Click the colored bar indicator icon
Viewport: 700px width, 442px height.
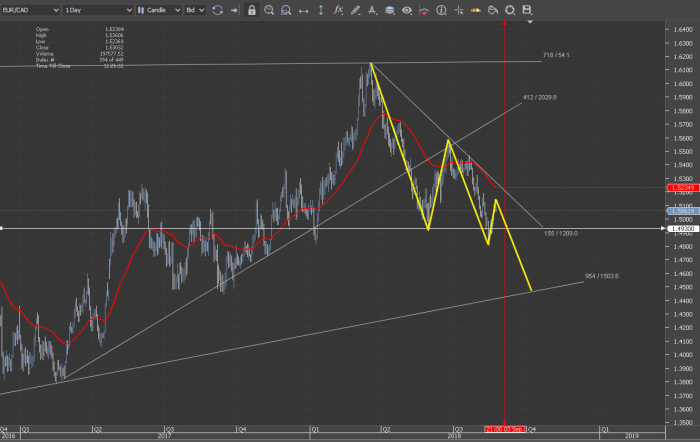click(x=475, y=10)
